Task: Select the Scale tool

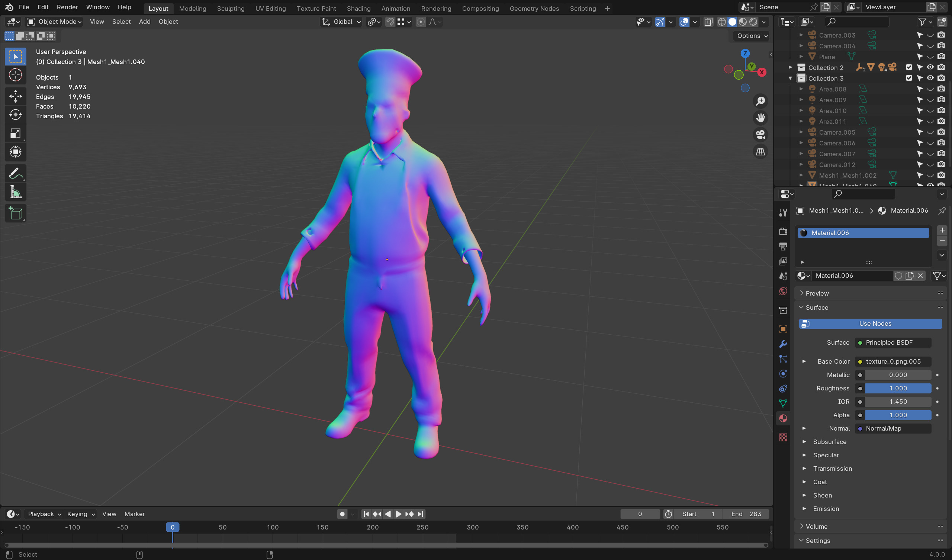Action: point(16,133)
